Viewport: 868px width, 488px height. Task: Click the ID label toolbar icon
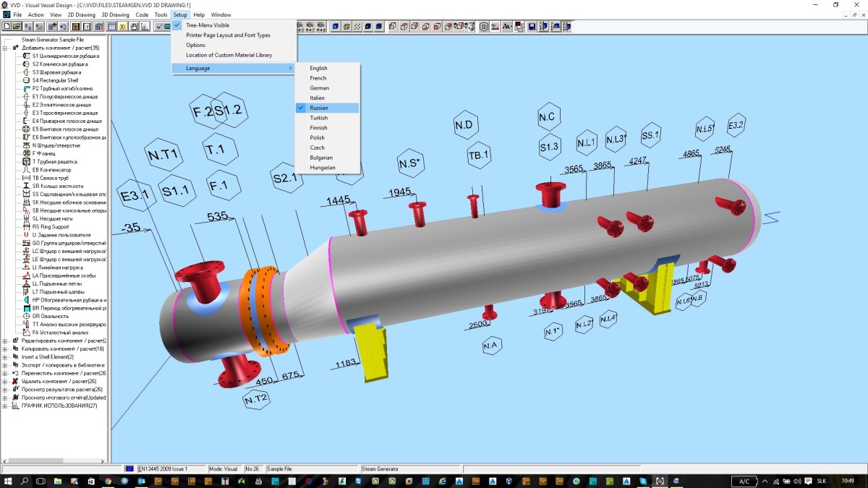click(x=484, y=27)
